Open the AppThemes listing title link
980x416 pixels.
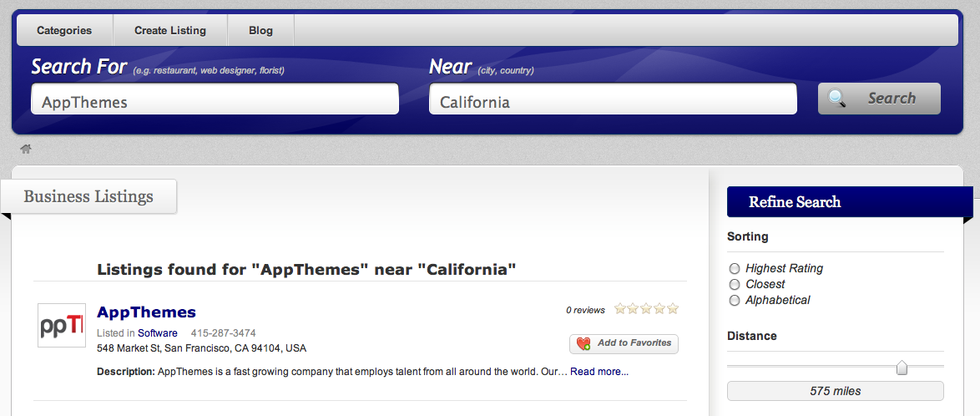pyautogui.click(x=146, y=312)
